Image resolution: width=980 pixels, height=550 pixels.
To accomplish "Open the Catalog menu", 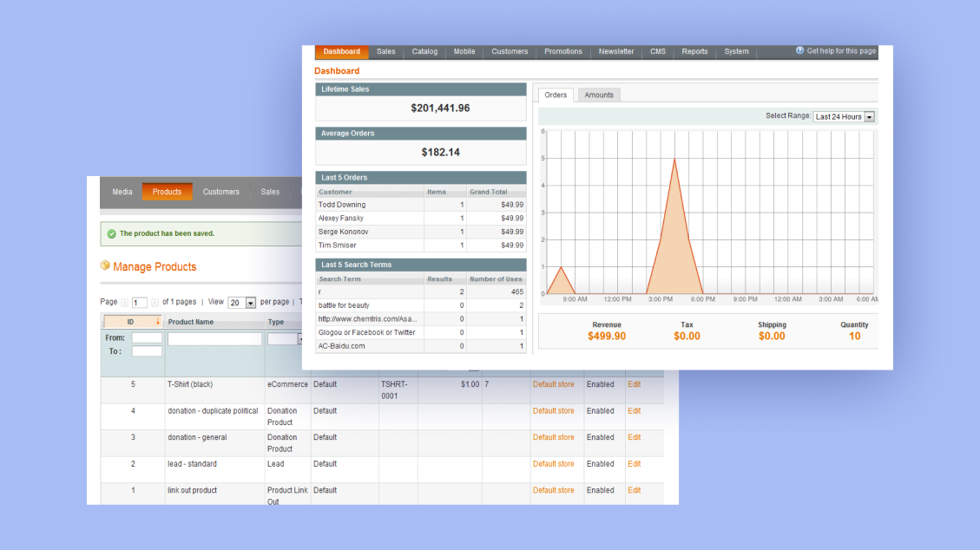I will (x=424, y=52).
